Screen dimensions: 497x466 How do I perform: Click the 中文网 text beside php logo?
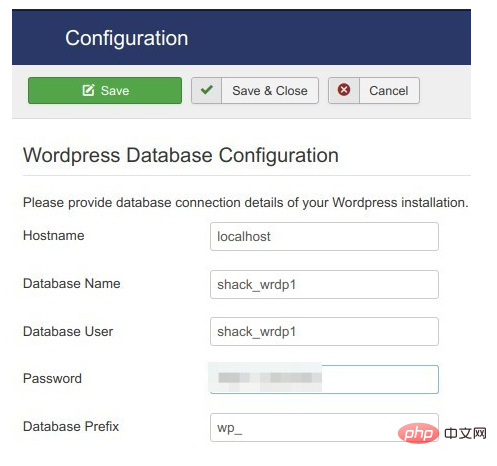pyautogui.click(x=465, y=433)
